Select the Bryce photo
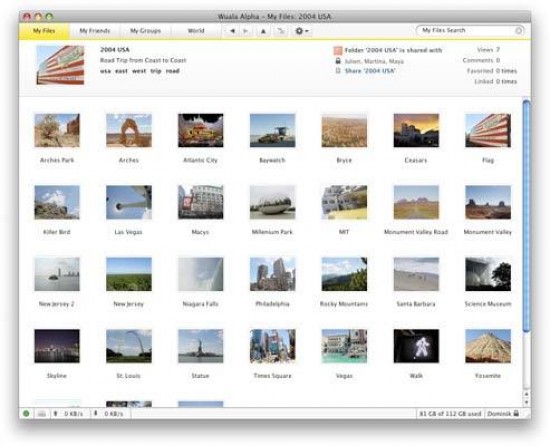The image size is (550, 446). pos(344,130)
